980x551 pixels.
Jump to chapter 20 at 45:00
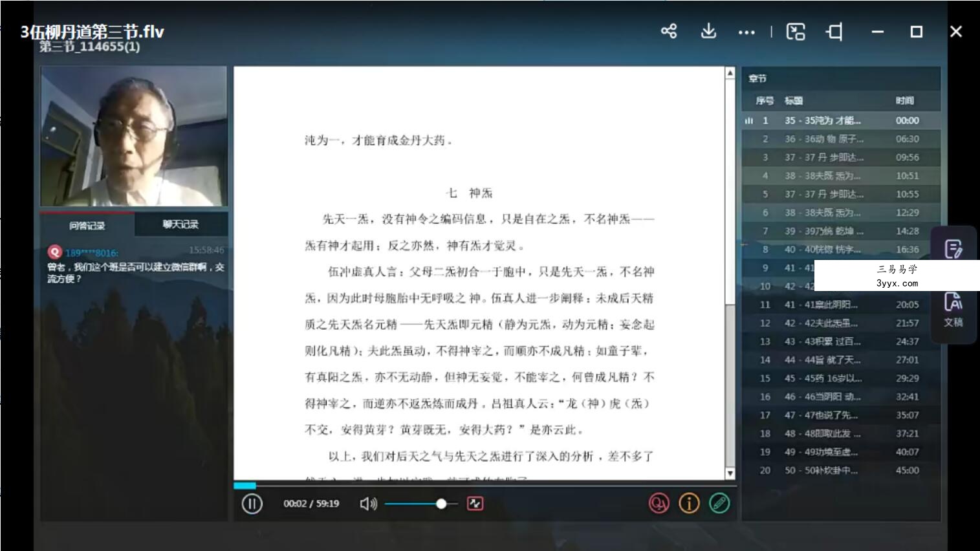point(841,470)
